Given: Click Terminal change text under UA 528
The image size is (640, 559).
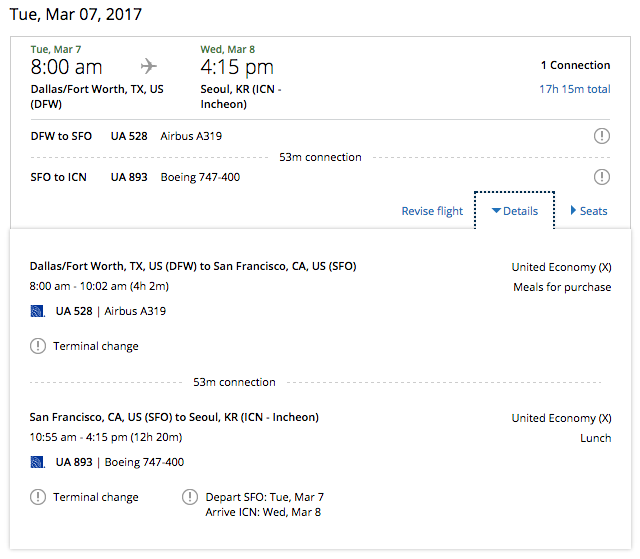Looking at the screenshot, I should [x=96, y=346].
